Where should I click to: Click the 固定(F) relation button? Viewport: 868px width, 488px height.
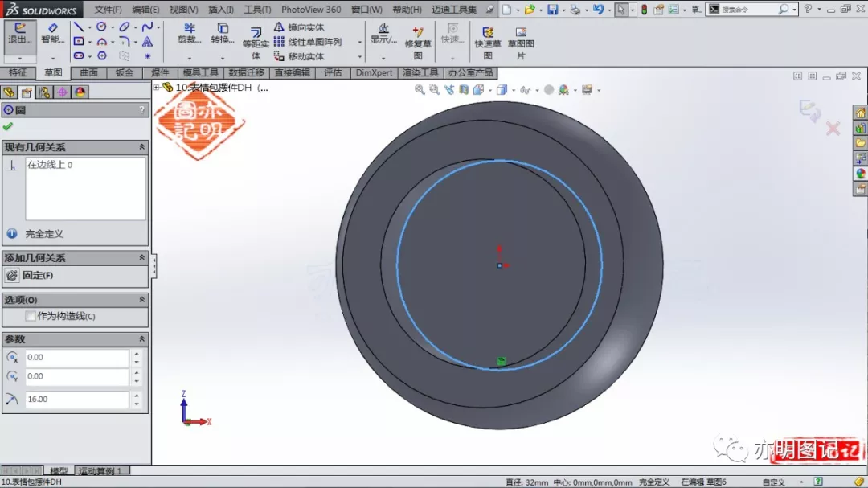(30, 275)
